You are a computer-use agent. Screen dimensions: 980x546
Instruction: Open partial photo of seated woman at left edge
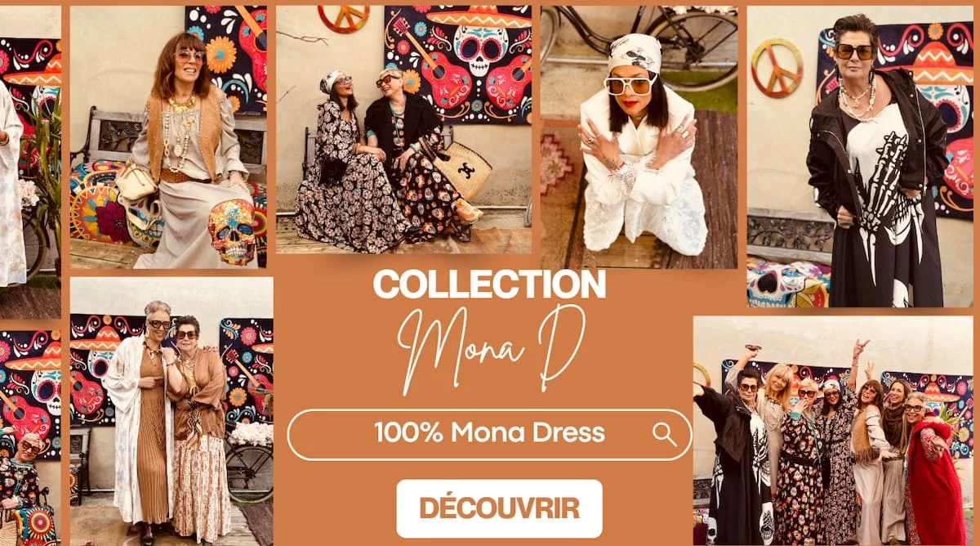[x=30, y=438]
